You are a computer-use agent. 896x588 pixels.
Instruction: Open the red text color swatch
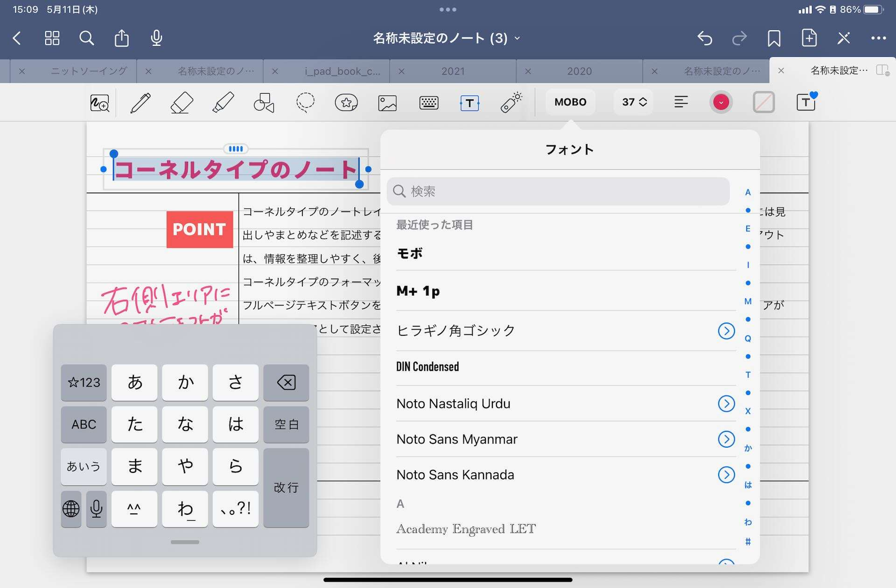(x=721, y=102)
